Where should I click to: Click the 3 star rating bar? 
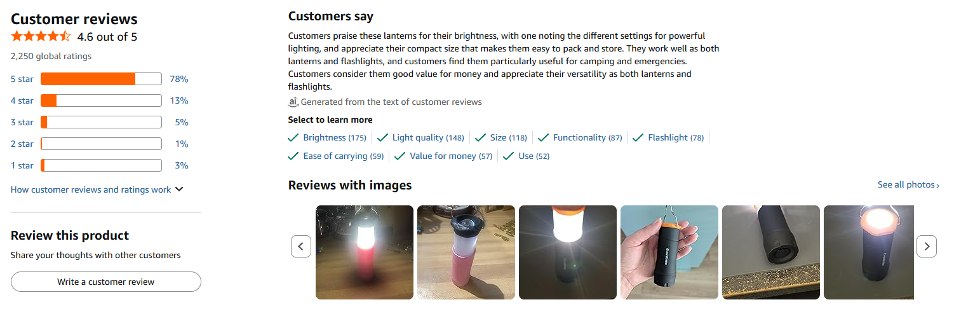click(x=101, y=122)
